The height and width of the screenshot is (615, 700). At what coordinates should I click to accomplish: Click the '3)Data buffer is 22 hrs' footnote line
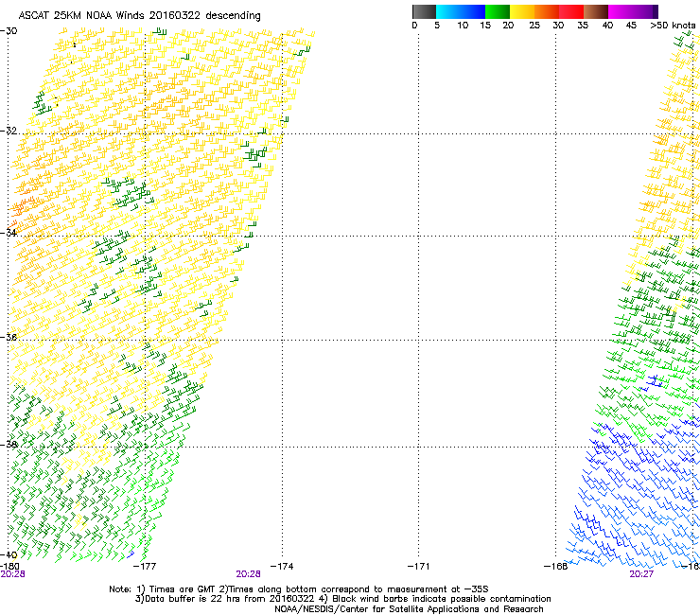(x=342, y=599)
